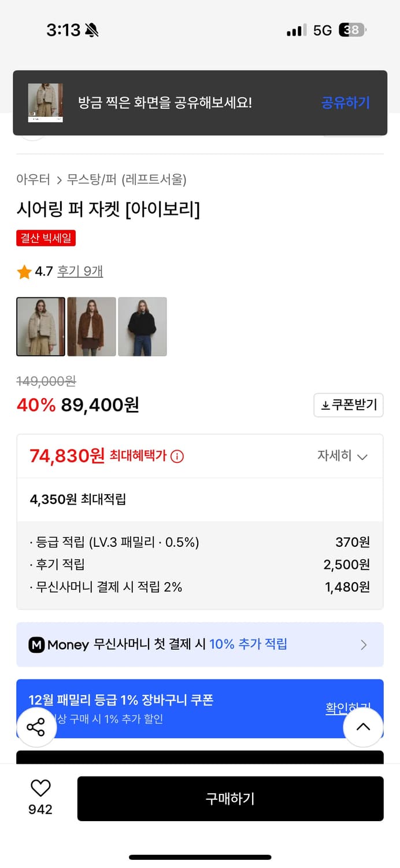The height and width of the screenshot is (868, 400).
Task: Tap the chevron on the Money extra rewards banner
Action: click(364, 644)
